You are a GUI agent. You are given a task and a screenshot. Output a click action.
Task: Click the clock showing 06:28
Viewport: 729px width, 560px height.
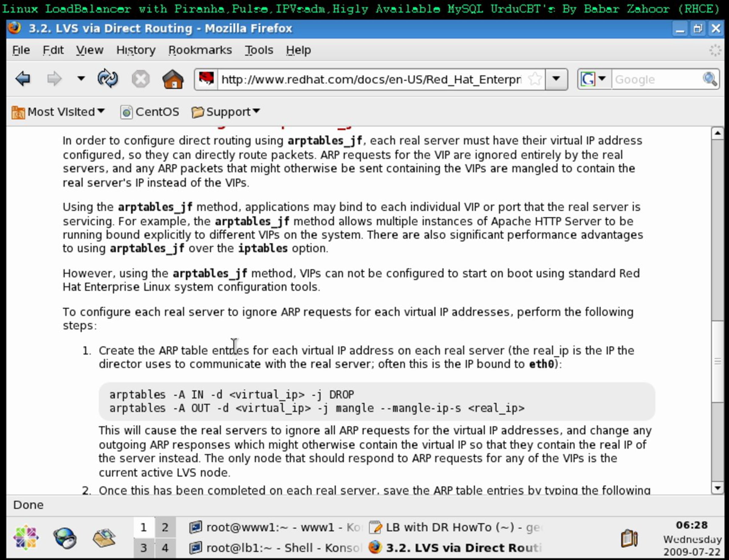point(692,525)
